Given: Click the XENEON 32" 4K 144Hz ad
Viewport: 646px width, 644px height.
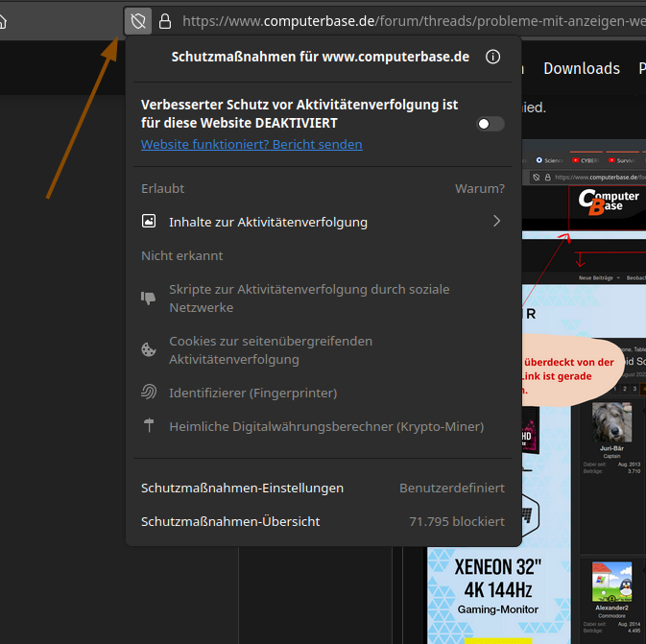Looking at the screenshot, I should click(x=498, y=594).
